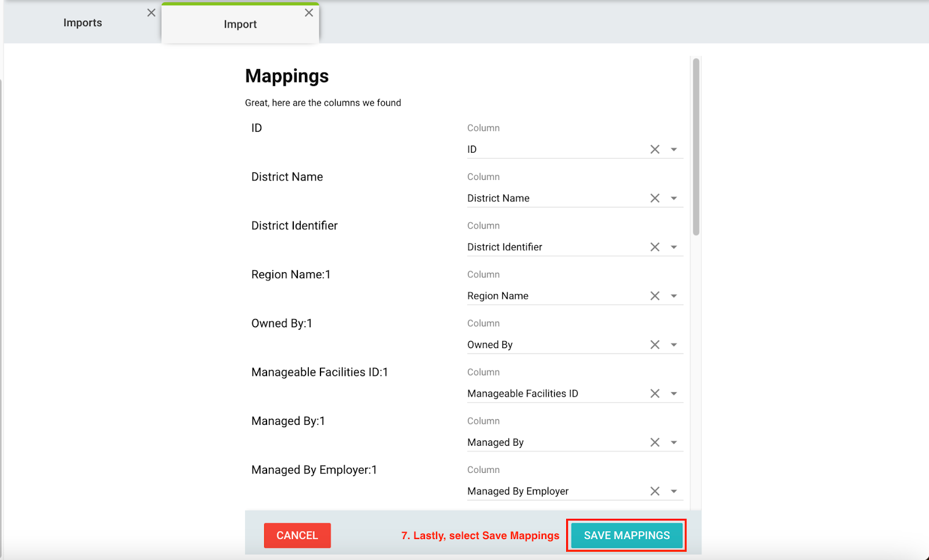929x560 pixels.
Task: Open the Owned By dropdown arrow
Action: [674, 345]
